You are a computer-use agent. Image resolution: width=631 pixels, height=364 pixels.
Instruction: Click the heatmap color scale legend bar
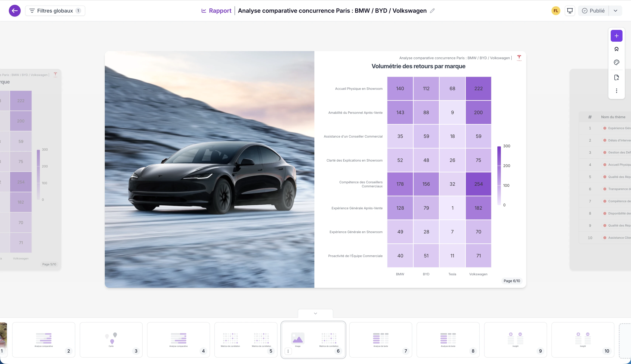499,176
